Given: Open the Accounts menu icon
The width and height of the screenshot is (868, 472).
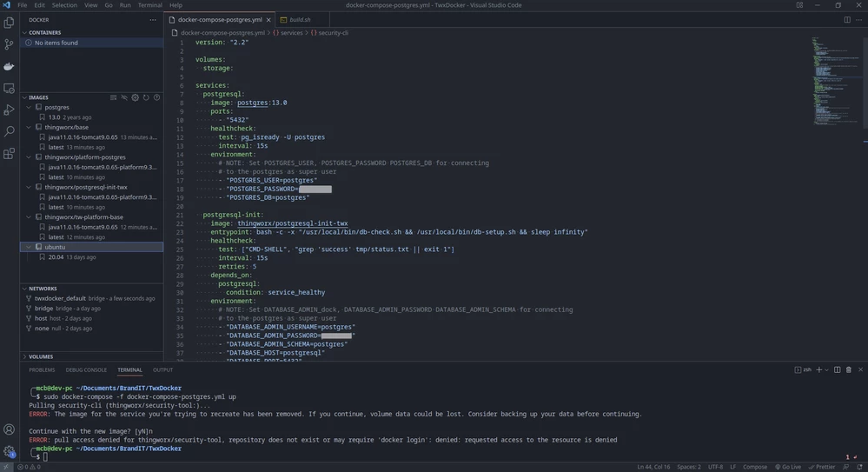Looking at the screenshot, I should click(x=9, y=429).
